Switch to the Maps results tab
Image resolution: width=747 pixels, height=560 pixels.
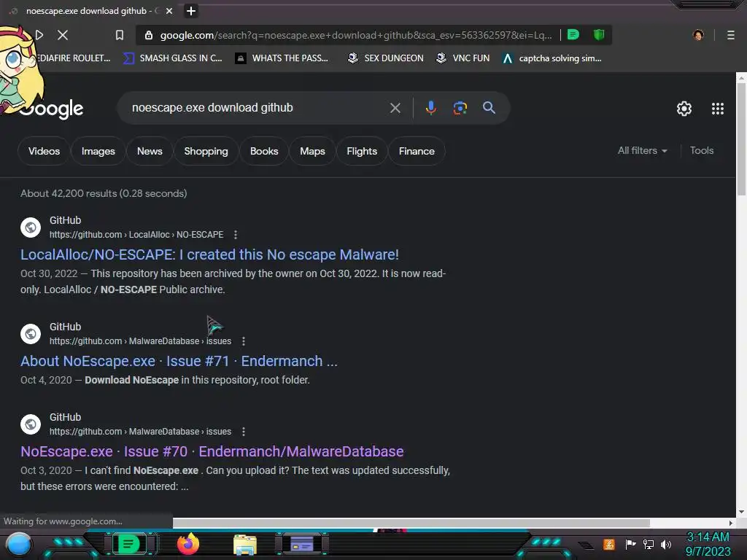(312, 151)
